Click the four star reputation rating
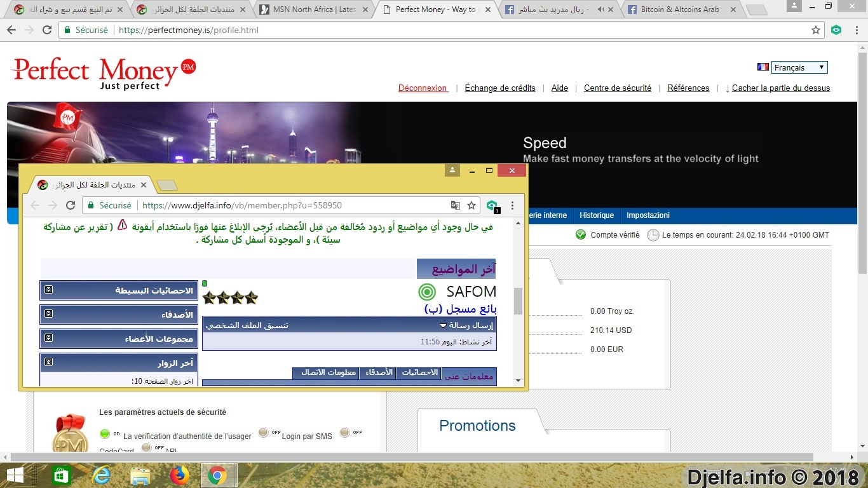868x488 pixels. (230, 297)
